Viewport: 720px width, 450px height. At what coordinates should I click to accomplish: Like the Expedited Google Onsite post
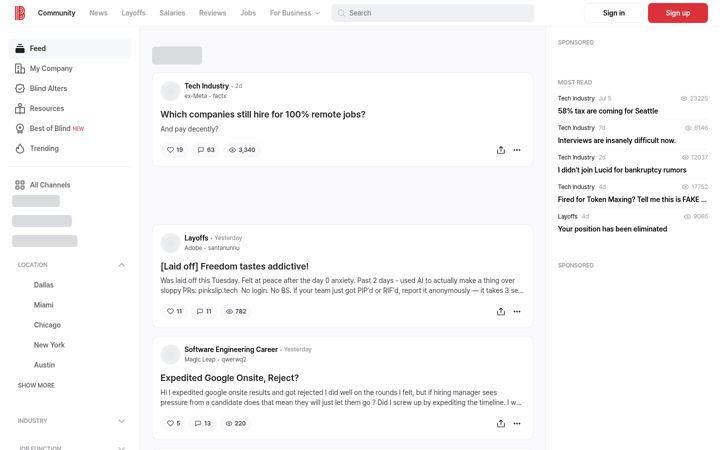tap(174, 423)
